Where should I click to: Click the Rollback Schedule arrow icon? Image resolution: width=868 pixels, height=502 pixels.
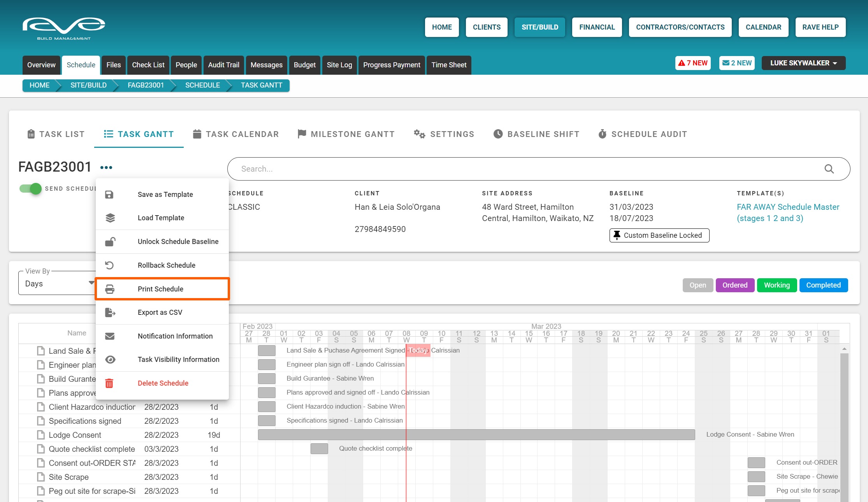click(110, 265)
